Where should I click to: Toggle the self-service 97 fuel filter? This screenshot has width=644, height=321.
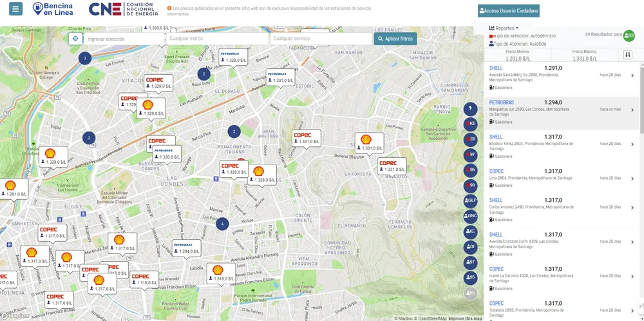click(x=471, y=154)
